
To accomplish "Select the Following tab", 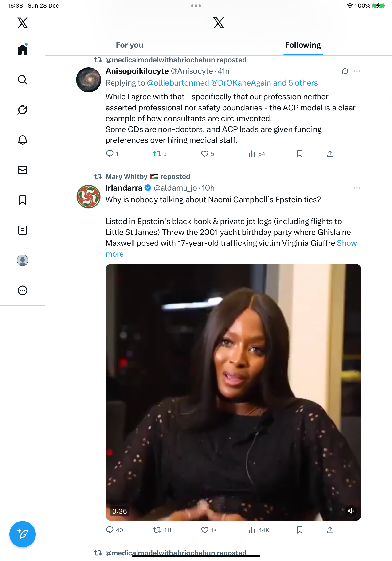I will (x=303, y=45).
